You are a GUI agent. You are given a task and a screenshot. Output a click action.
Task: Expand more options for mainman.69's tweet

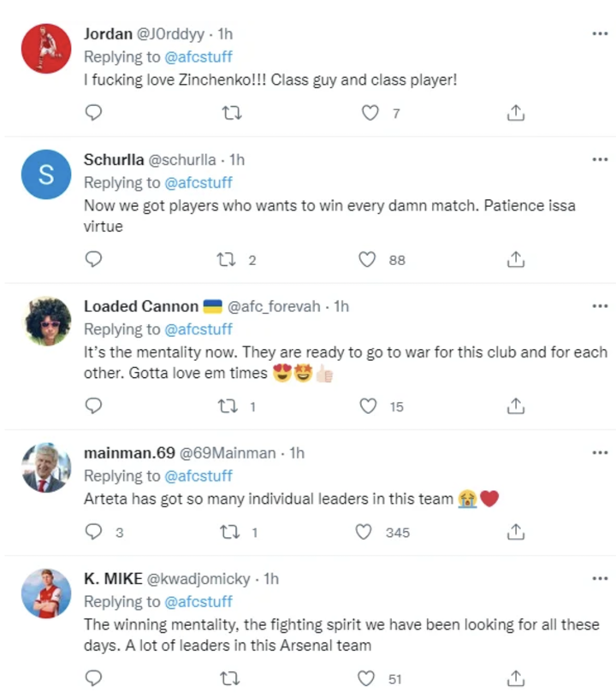point(601,452)
